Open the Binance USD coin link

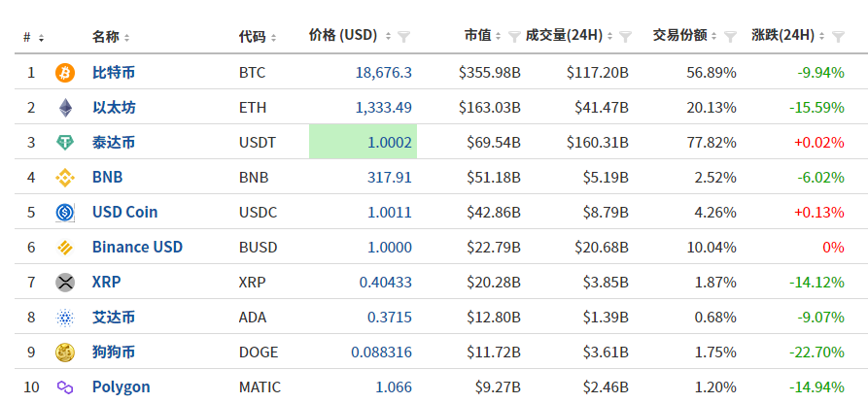[x=137, y=248]
